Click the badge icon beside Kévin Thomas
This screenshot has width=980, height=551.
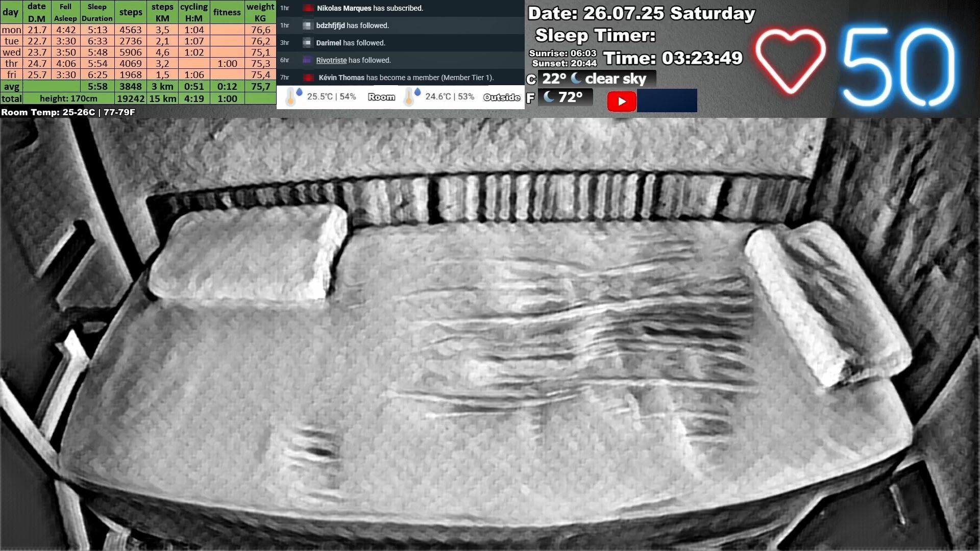pos(308,78)
